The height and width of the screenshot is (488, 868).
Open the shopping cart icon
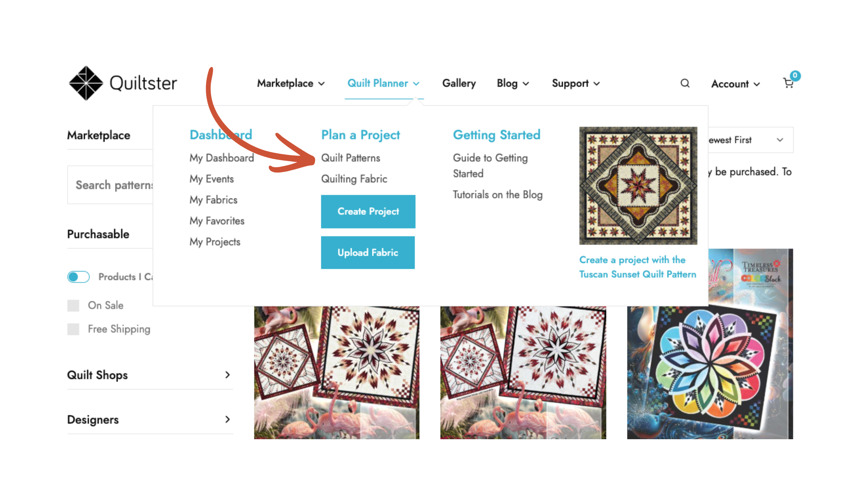click(x=789, y=83)
